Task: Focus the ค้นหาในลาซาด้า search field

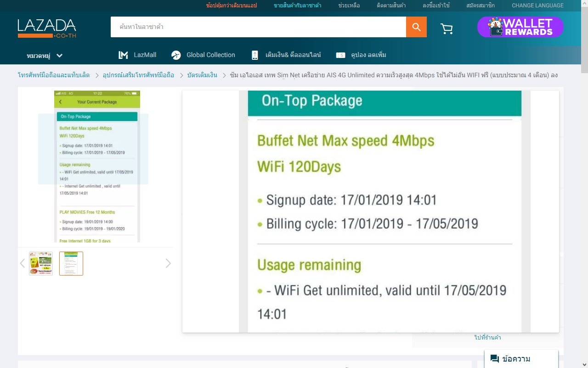Action: (x=258, y=27)
